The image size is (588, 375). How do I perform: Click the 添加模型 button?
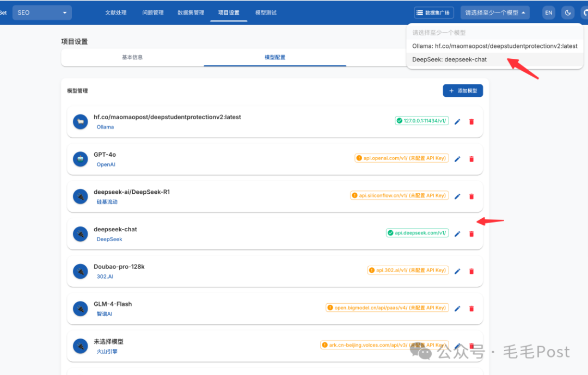[x=462, y=90]
